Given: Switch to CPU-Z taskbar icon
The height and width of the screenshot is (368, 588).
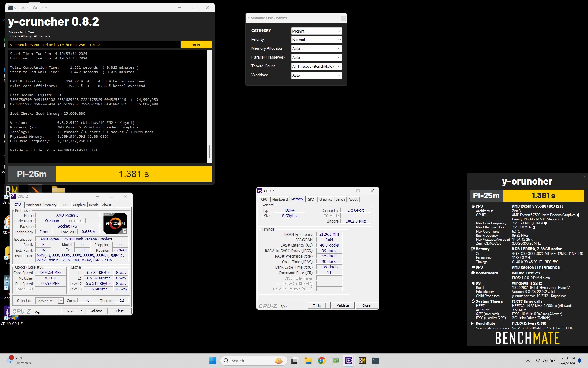Looking at the screenshot, I should tap(349, 361).
